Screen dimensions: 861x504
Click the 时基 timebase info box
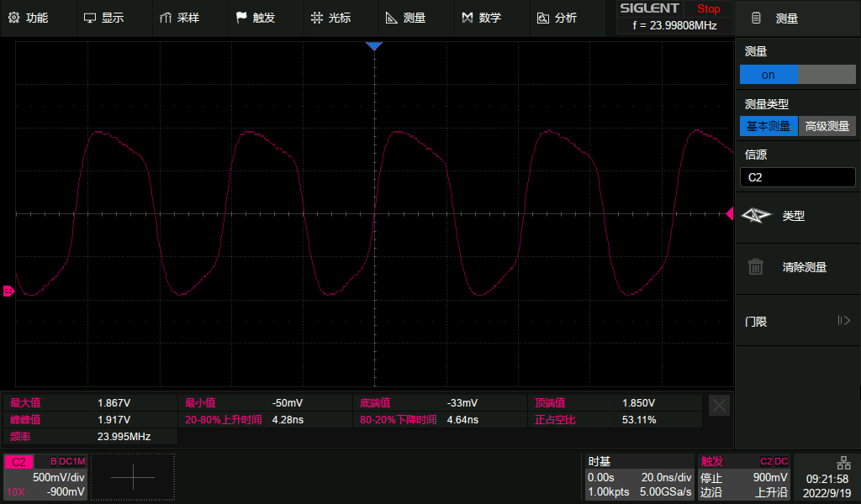click(639, 477)
